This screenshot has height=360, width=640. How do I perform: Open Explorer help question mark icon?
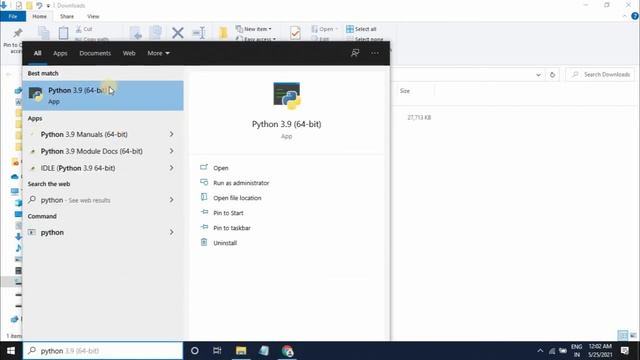(635, 16)
